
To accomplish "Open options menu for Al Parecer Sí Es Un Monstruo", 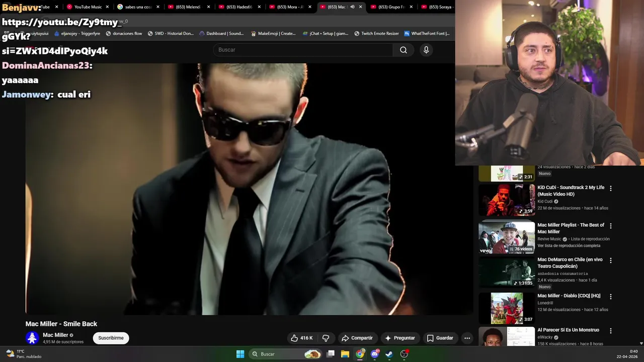I will pyautogui.click(x=611, y=331).
